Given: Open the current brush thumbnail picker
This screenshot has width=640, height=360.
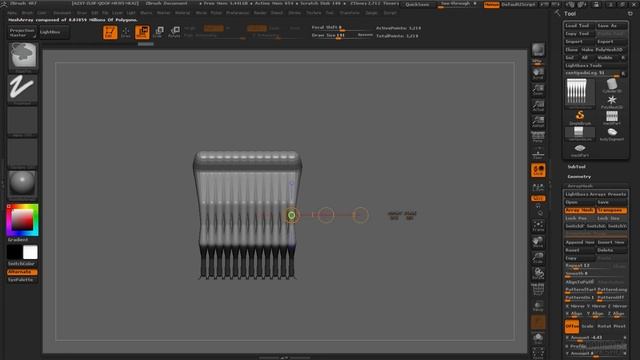Looking at the screenshot, I should [x=23, y=56].
